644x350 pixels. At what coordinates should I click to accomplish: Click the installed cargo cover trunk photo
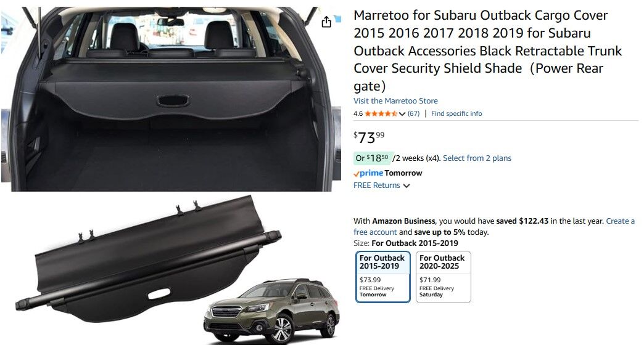click(171, 99)
